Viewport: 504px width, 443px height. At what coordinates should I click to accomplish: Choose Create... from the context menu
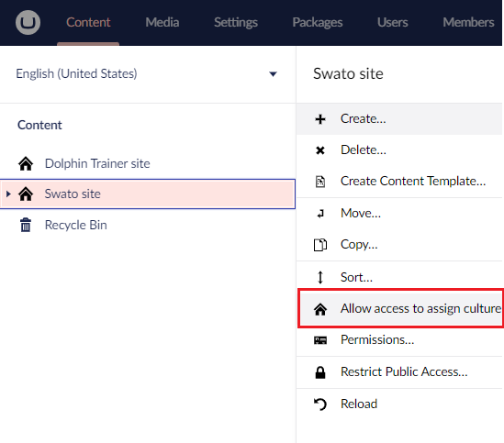click(x=399, y=119)
